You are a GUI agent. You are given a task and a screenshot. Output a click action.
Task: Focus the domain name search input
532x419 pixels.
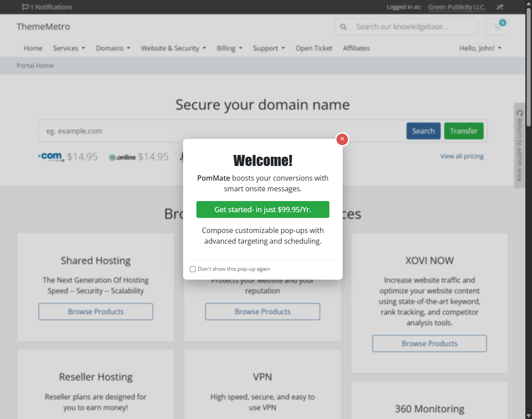point(222,131)
